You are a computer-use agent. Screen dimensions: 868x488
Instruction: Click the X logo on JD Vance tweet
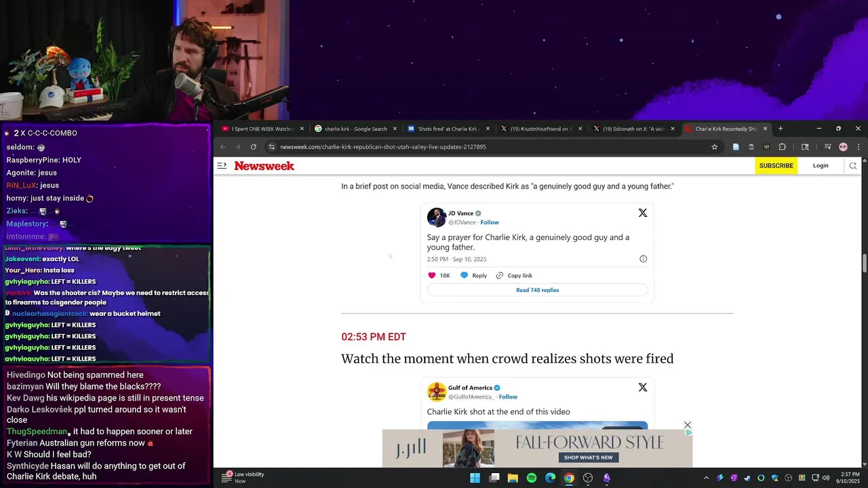(x=643, y=213)
